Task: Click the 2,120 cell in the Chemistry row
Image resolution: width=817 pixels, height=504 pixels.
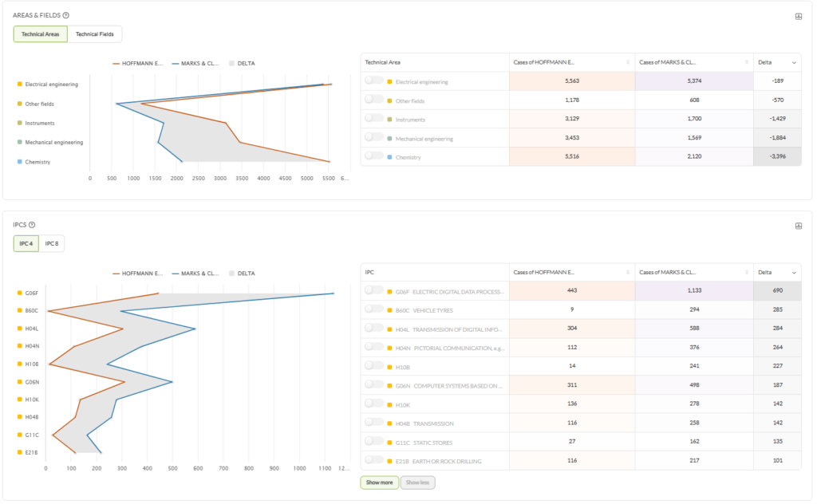Action: [694, 156]
